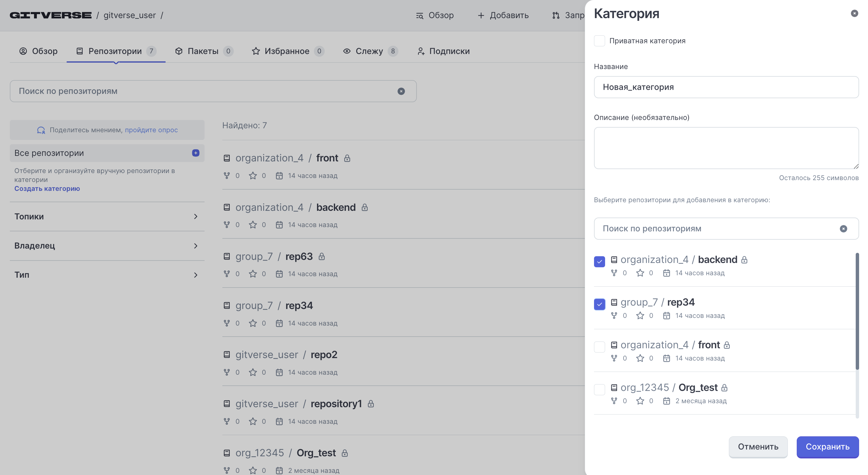Viewport: 868px width, 475px height.
Task: Uncheck group_7 / rep34 in the panel
Action: pyautogui.click(x=600, y=304)
